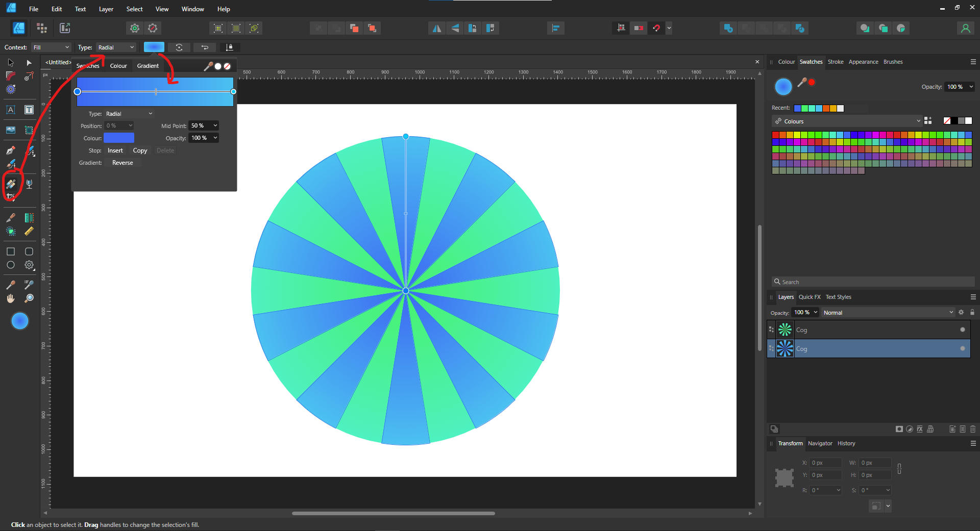
Task: Click the transform anchor point selector
Action: [785, 477]
